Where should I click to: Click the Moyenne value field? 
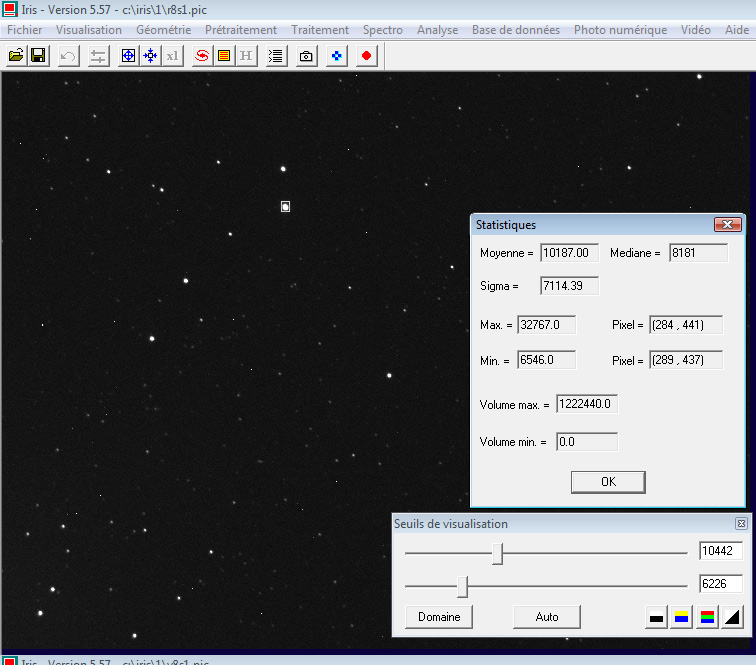pos(569,253)
